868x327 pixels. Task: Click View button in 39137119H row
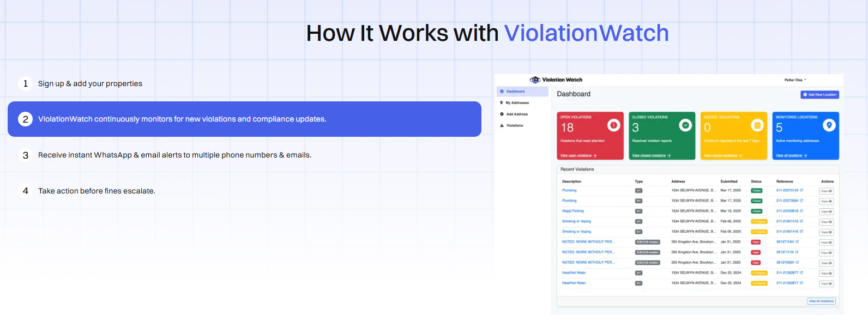tap(827, 243)
